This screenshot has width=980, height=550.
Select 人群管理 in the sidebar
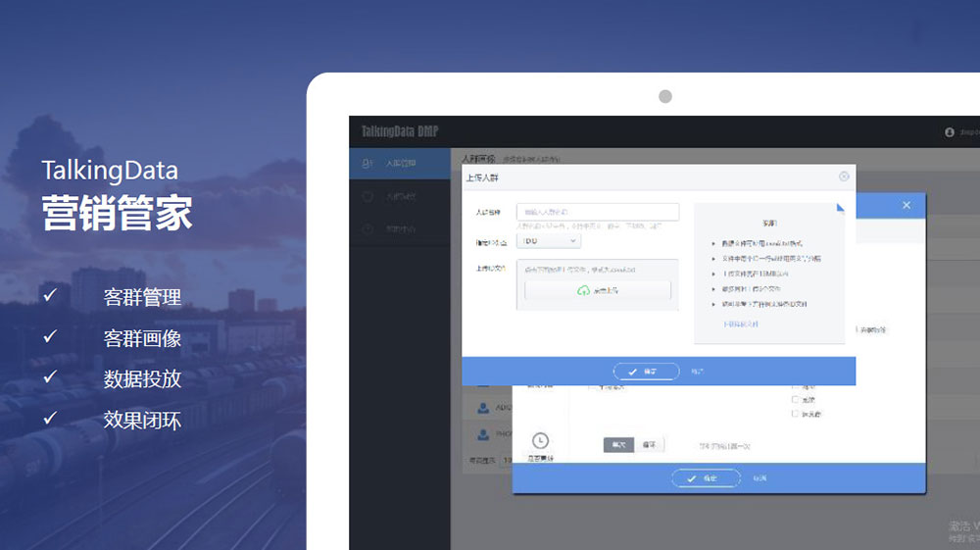point(400,163)
